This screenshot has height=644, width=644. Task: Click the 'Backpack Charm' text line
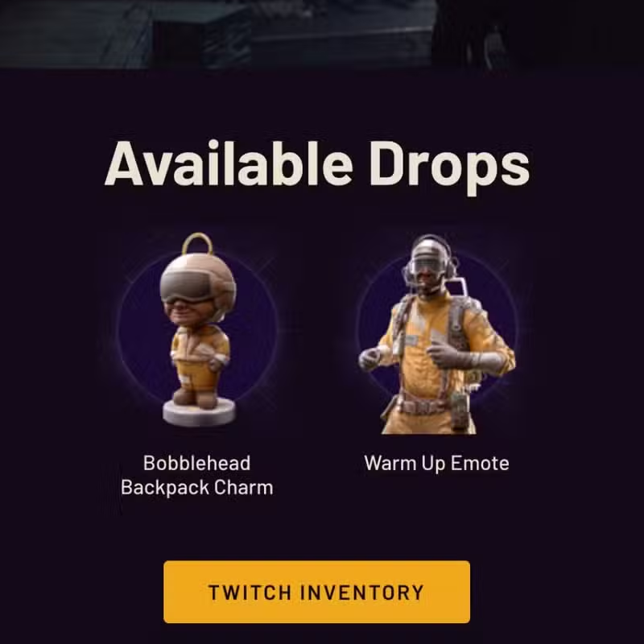(x=197, y=488)
